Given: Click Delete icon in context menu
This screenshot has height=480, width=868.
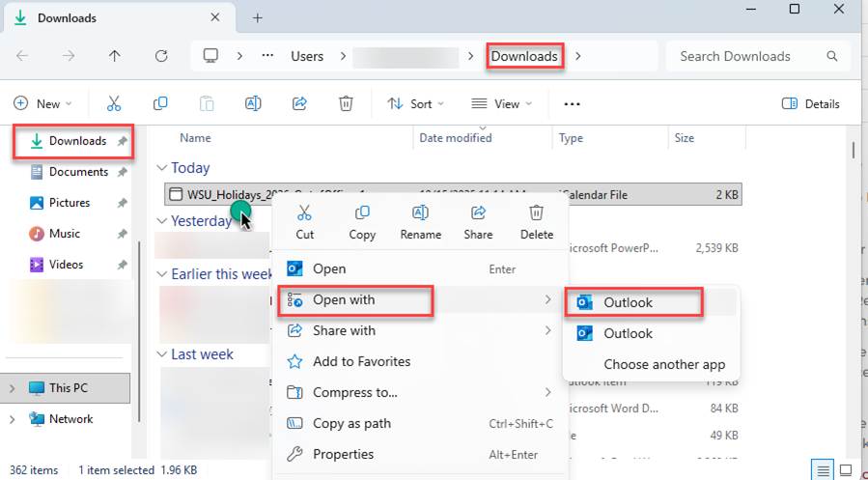Looking at the screenshot, I should click(x=537, y=220).
